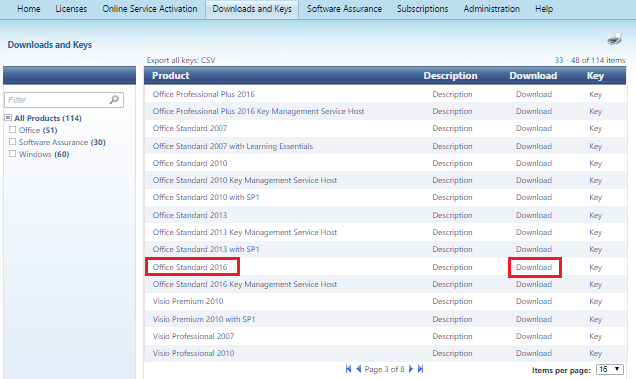Open Online Service Activation menu
Viewport: 636px width, 379px height.
pyautogui.click(x=150, y=9)
